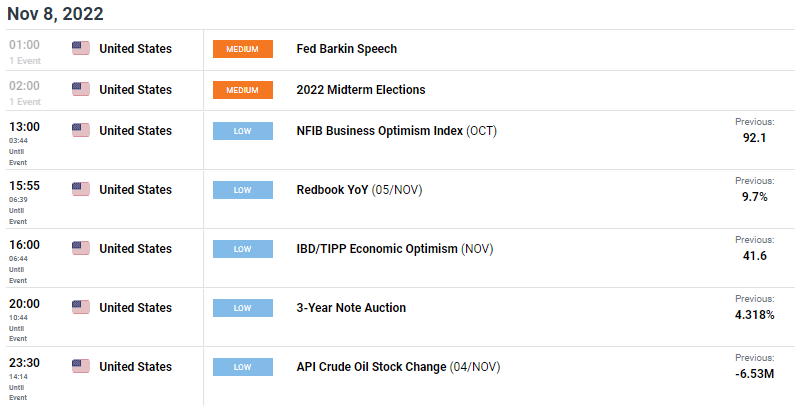Image resolution: width=795 pixels, height=409 pixels.
Task: Click US flag in Redbook YoY row
Action: point(81,189)
